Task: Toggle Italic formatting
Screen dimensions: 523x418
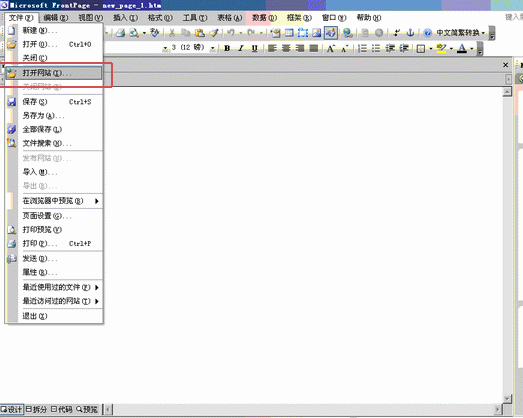Action: point(241,48)
